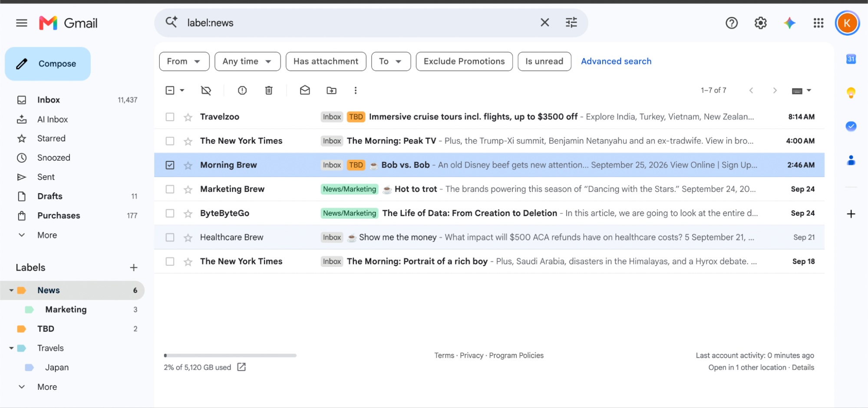868x408 pixels.
Task: Open search options sliders icon
Action: tap(571, 23)
